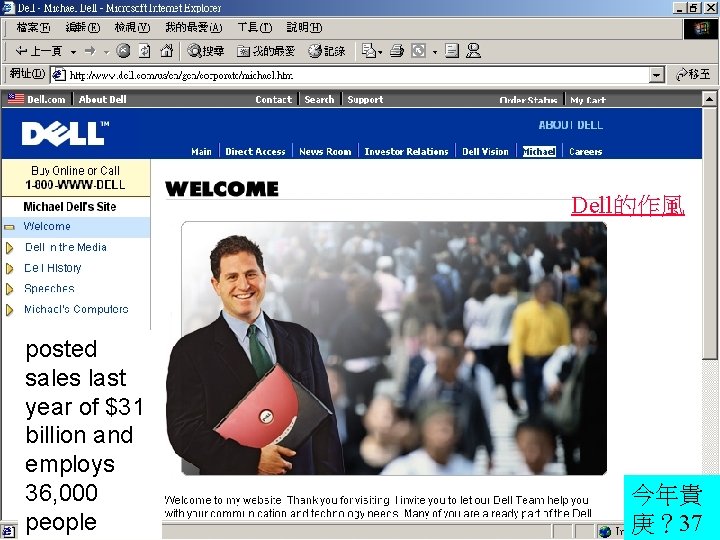This screenshot has width=720, height=540.
Task: Print the page with the printer icon
Action: (397, 51)
